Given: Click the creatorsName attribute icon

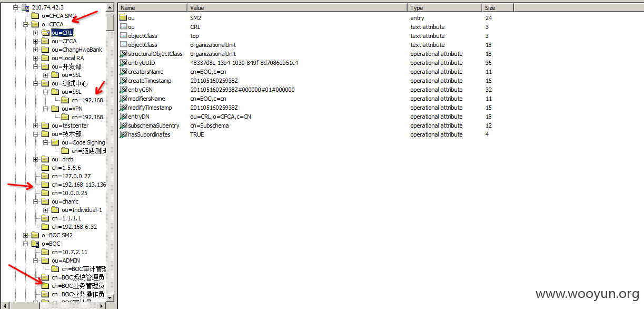Looking at the screenshot, I should click(x=123, y=72).
